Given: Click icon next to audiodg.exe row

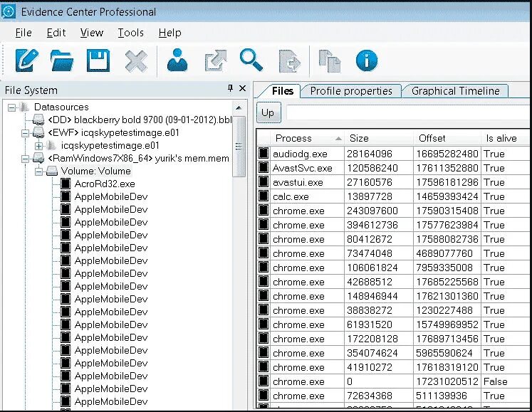Looking at the screenshot, I should pyautogui.click(x=264, y=153).
